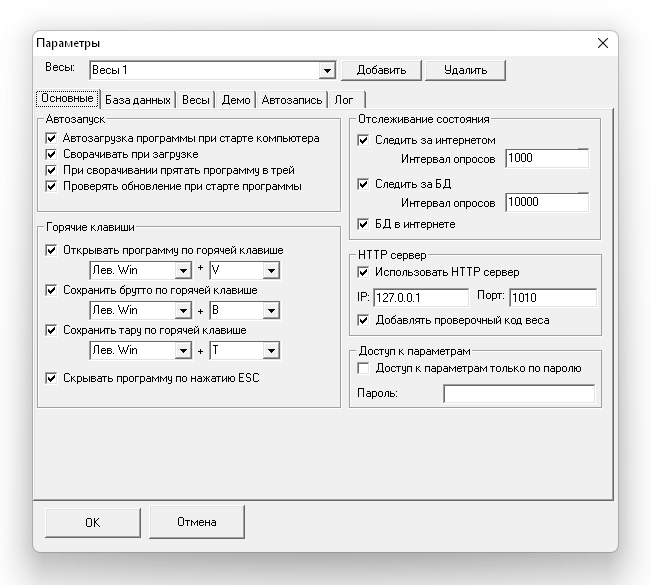The image size is (651, 585).
Task: Click the Добавить button
Action: [381, 70]
